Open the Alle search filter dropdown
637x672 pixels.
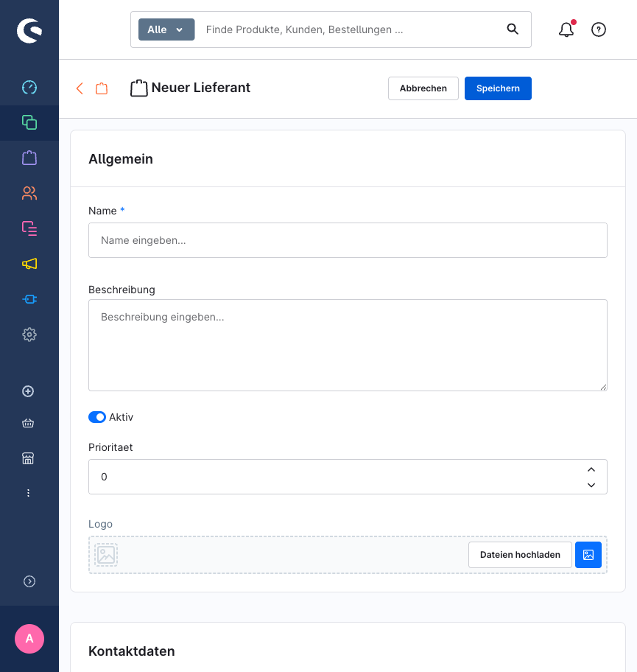pyautogui.click(x=166, y=29)
